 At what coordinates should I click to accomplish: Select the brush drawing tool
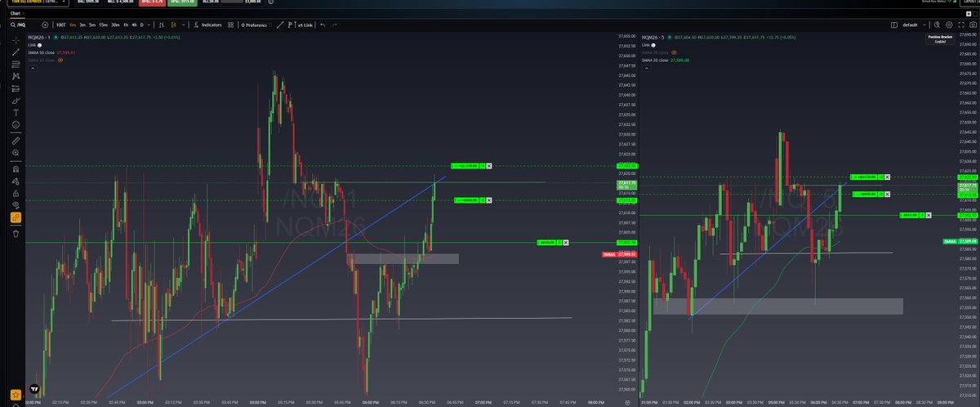coord(16,100)
